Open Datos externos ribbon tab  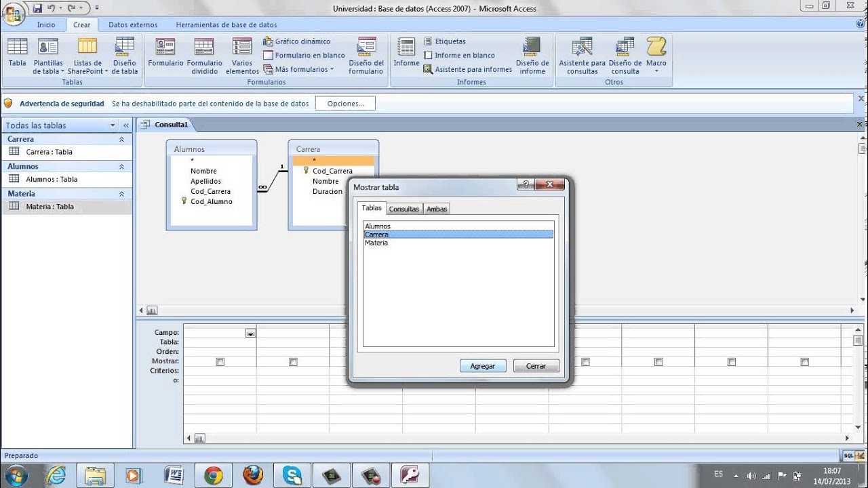(133, 25)
